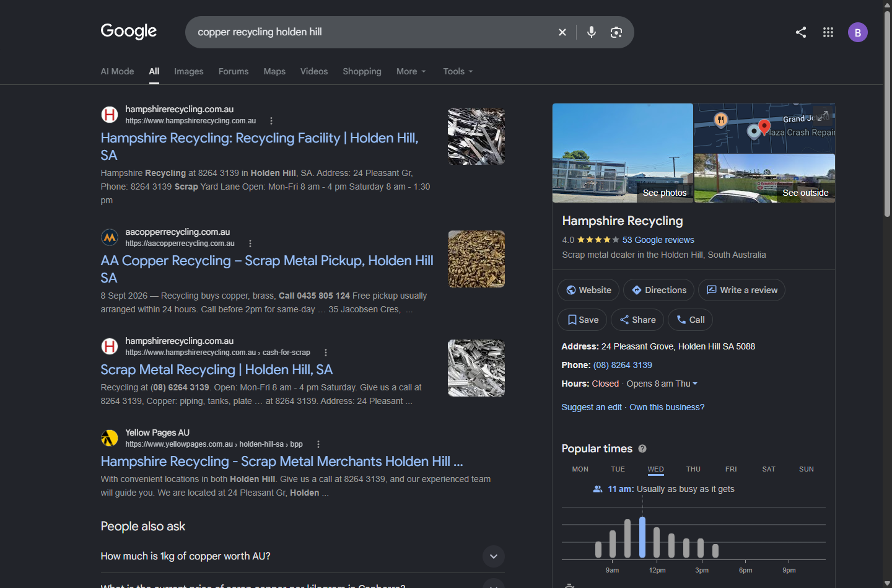Click the phone number (08) 8264 3139
The image size is (892, 588).
(x=623, y=365)
